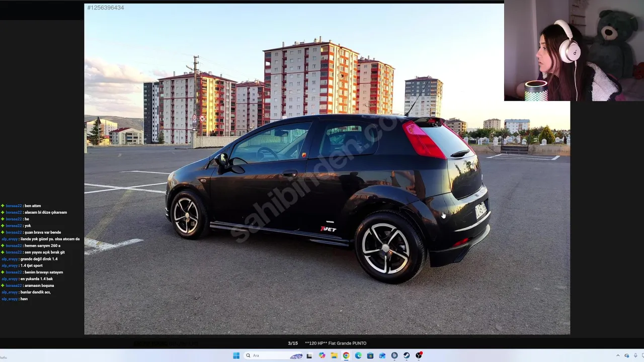Click the green badge beside "aramasın boşuna" message

click(3, 285)
